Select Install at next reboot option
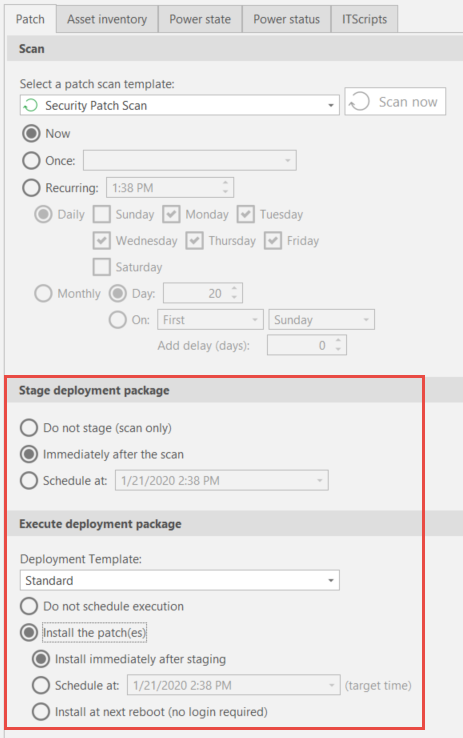The width and height of the screenshot is (463, 738). [41, 712]
